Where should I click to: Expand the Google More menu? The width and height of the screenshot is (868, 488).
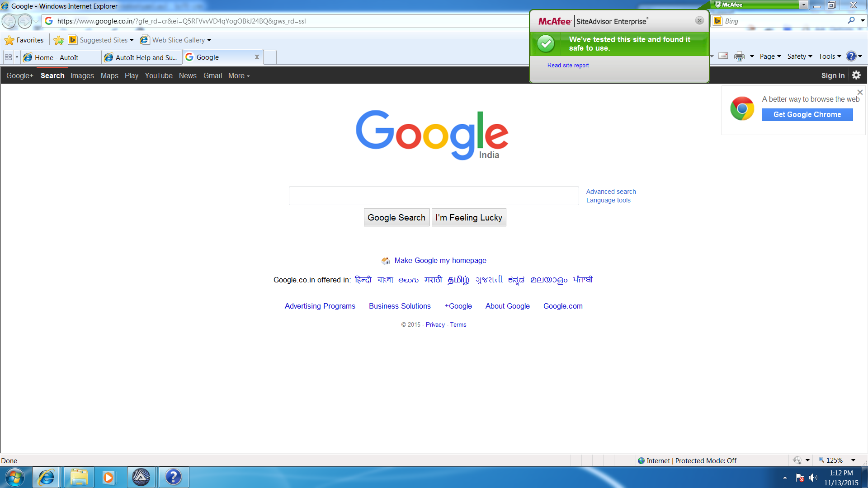pyautogui.click(x=239, y=75)
